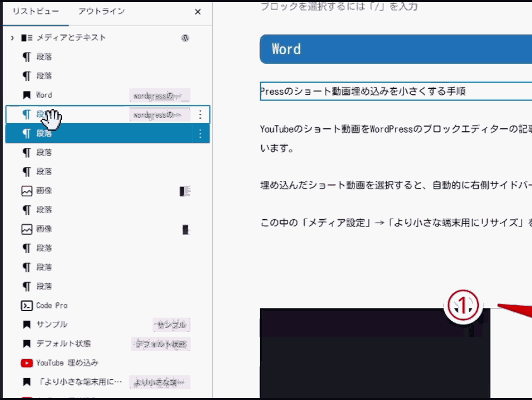Image resolution: width=532 pixels, height=400 pixels.
Task: Open the options menu of the hovered 段落 block
Action: (200, 114)
